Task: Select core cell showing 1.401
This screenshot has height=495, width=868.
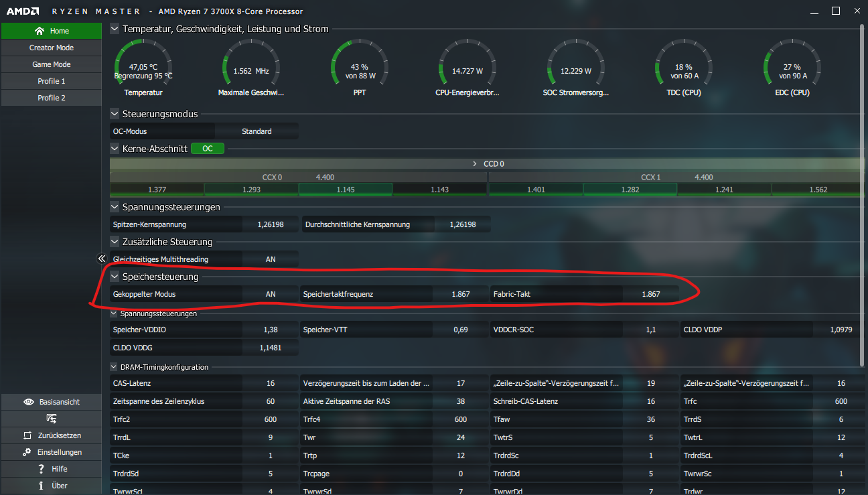Action: click(536, 190)
